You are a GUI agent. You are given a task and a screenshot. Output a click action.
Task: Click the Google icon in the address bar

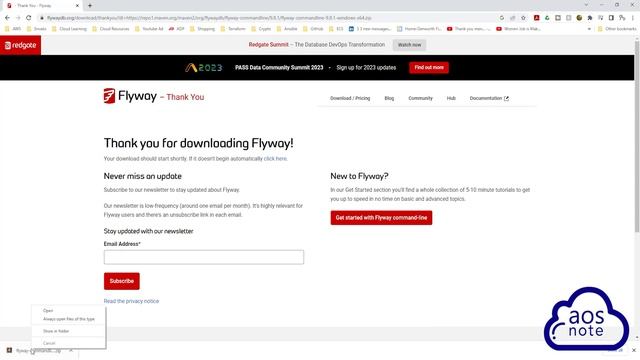tap(502, 18)
